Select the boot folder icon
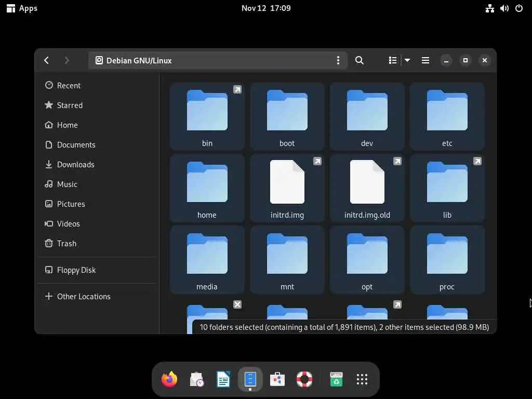This screenshot has height=399, width=532. pyautogui.click(x=287, y=110)
